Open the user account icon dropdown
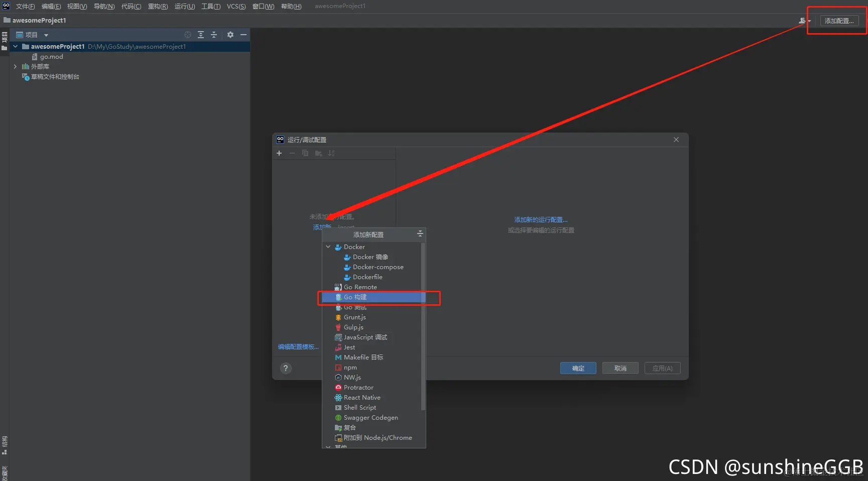This screenshot has width=868, height=481. click(805, 21)
